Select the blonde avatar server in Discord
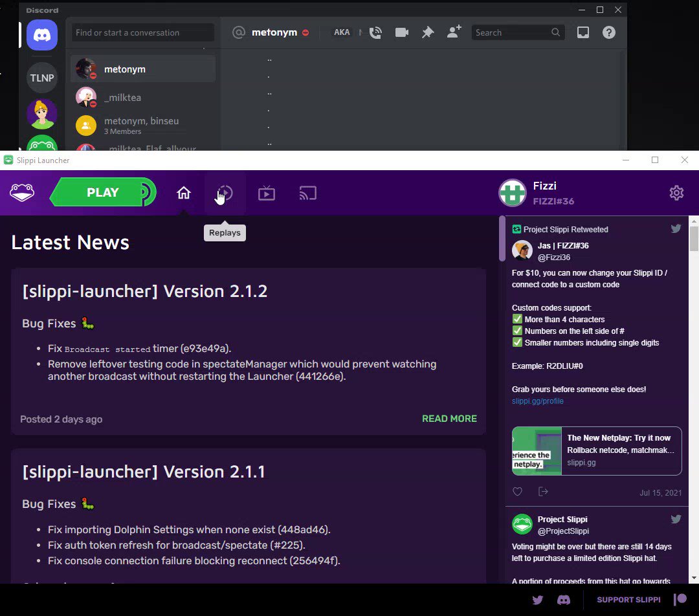This screenshot has height=616, width=699. (42, 114)
